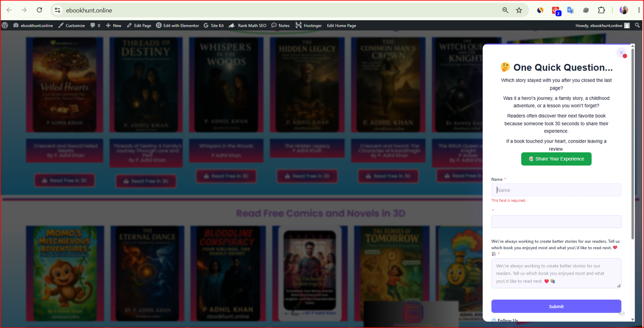The height and width of the screenshot is (328, 644).
Task: Open Howdy, ebookhunt.online account menu
Action: (603, 25)
